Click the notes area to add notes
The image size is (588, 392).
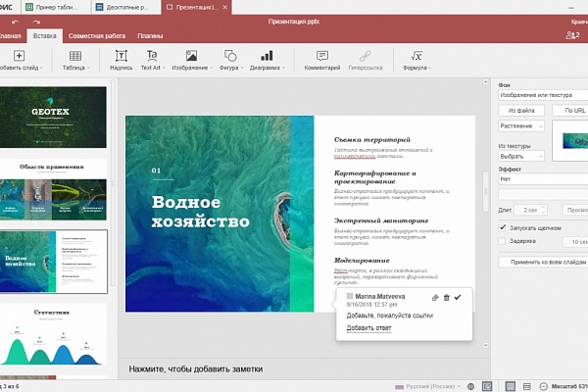[304, 369]
